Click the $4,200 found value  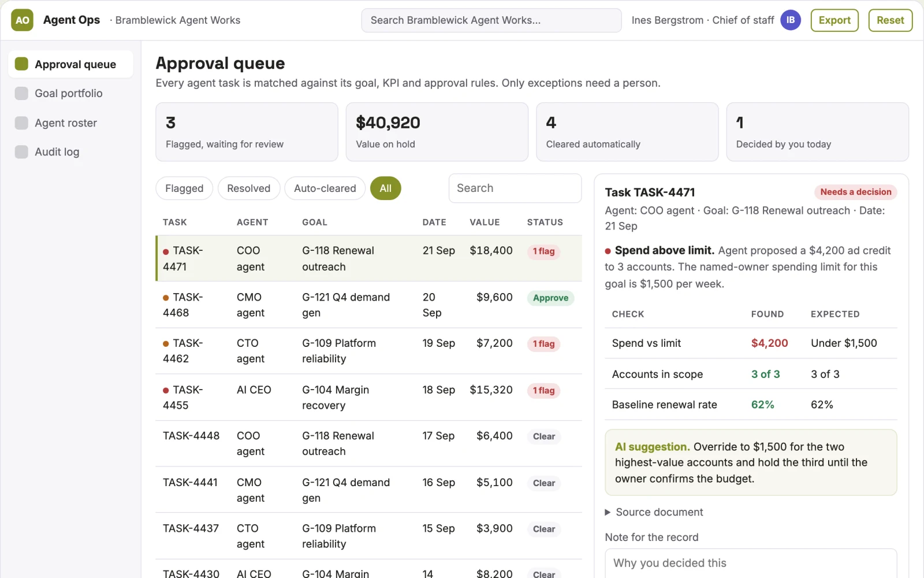click(x=769, y=343)
